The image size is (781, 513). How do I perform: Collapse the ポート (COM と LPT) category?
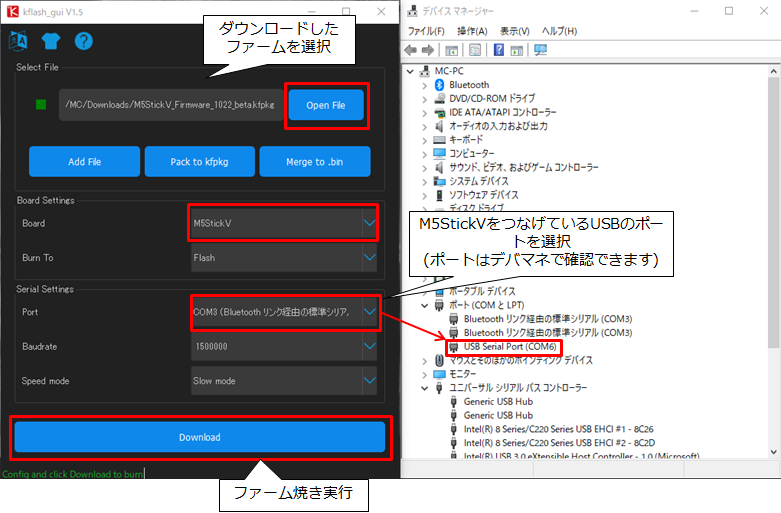[424, 305]
